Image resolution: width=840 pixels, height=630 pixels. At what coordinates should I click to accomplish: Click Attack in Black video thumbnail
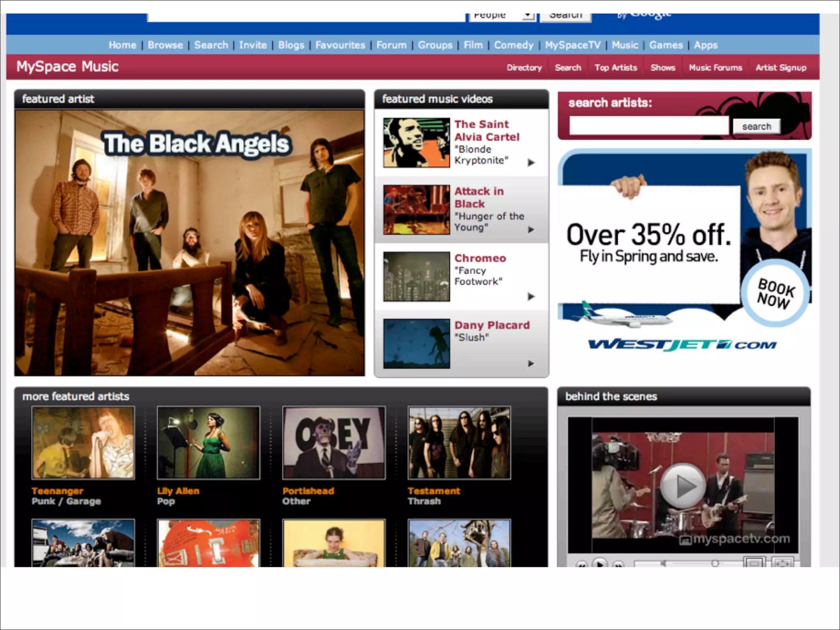pyautogui.click(x=416, y=210)
